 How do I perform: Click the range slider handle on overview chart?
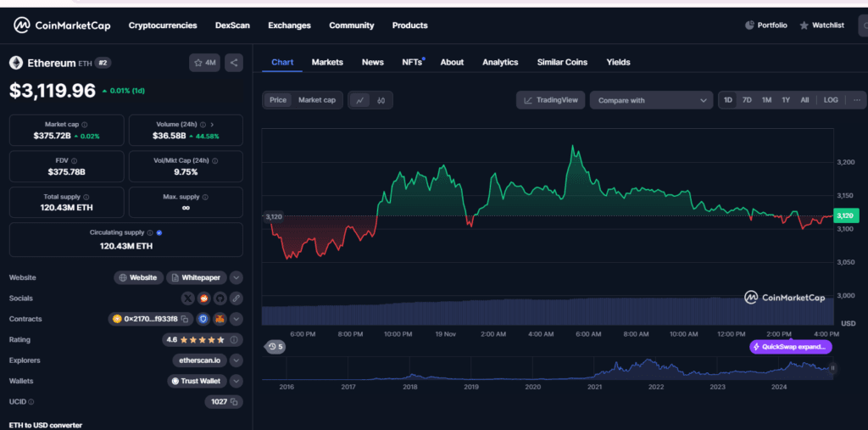pos(832,368)
